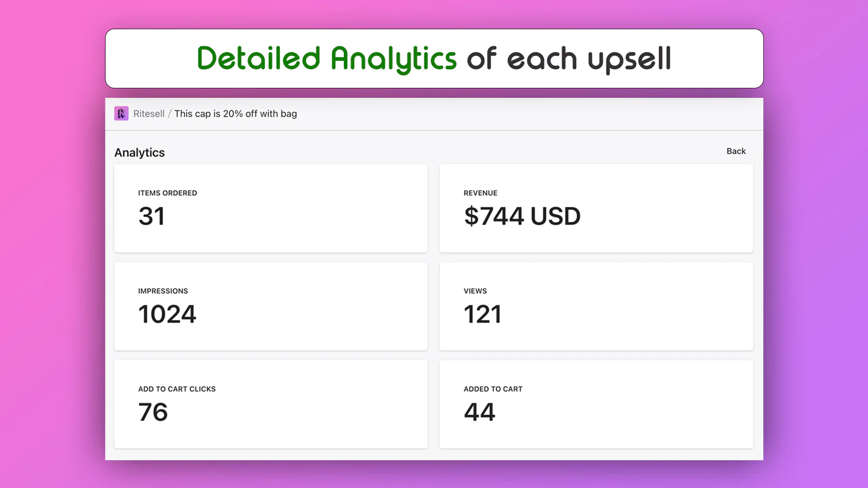868x488 pixels.
Task: Click the Ritesell app logo icon
Action: 122,113
